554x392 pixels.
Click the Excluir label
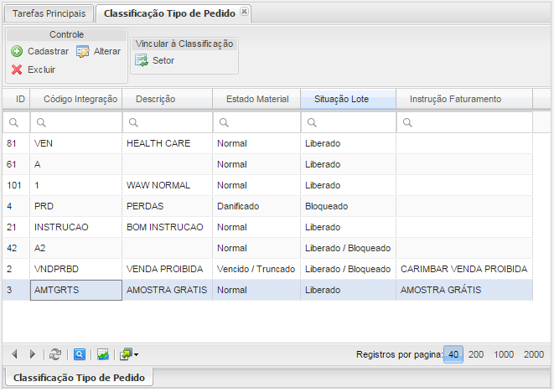pyautogui.click(x=41, y=70)
